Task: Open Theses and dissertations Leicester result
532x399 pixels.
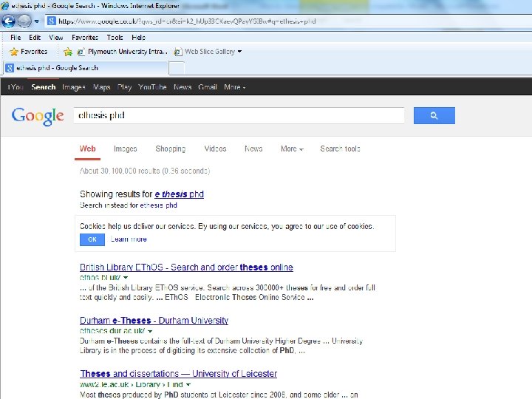Action: 179,374
